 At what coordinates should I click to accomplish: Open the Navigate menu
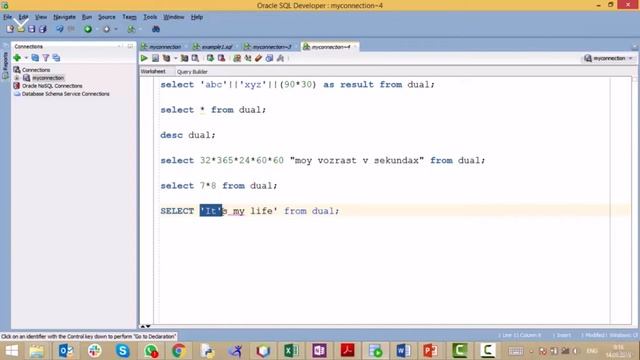[64, 17]
